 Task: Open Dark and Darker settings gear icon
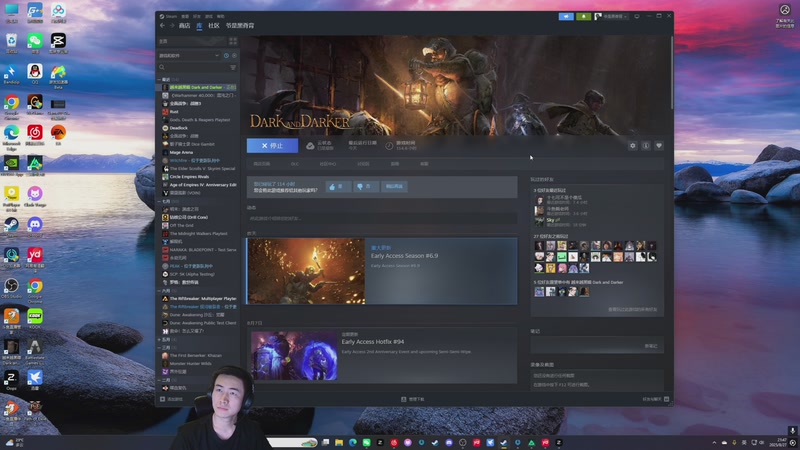pos(633,146)
